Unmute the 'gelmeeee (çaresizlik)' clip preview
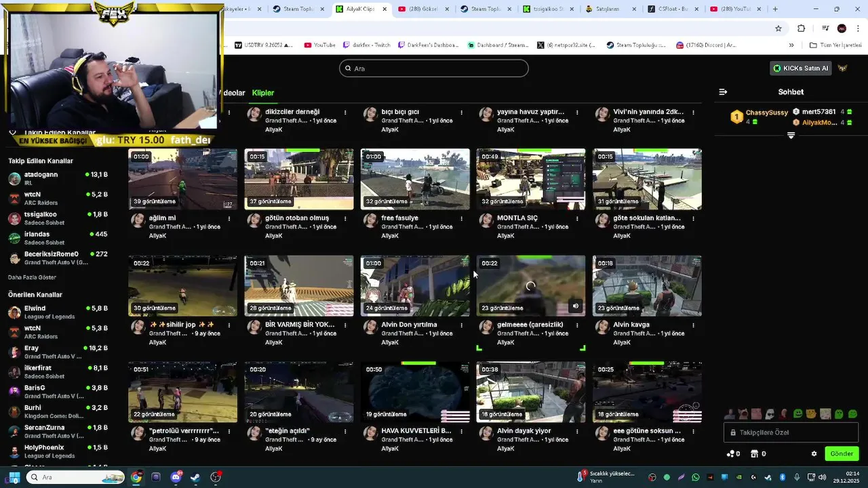Viewport: 868px width, 488px height. point(575,306)
